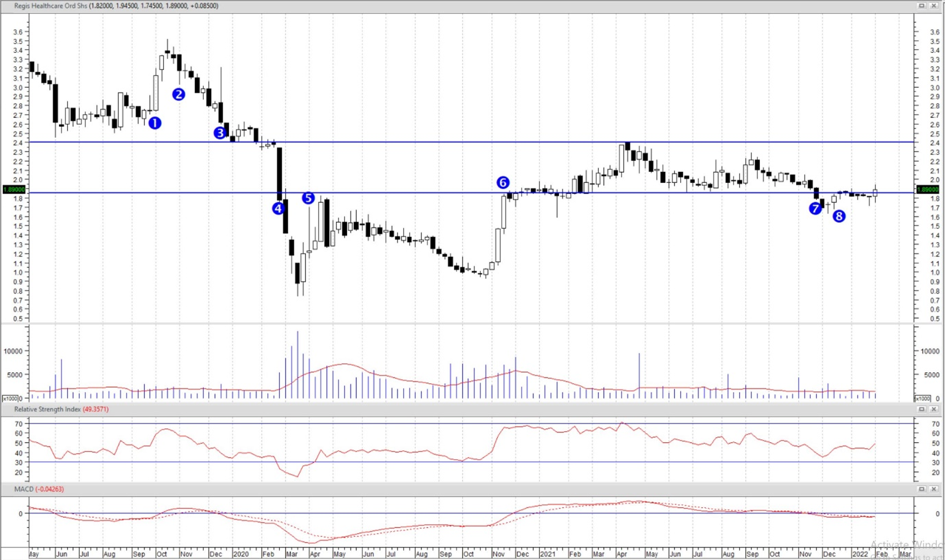Select the number 6 marker above the lower line

(503, 182)
